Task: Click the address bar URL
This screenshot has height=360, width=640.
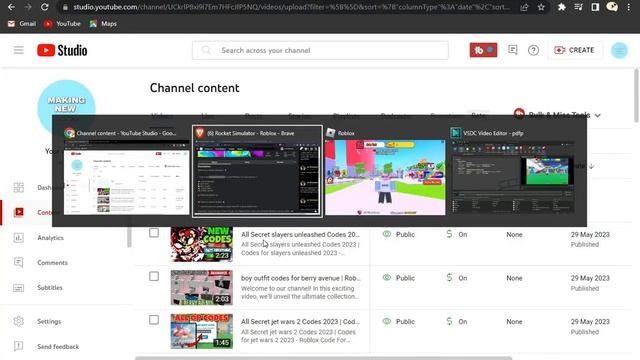Action: [291, 7]
